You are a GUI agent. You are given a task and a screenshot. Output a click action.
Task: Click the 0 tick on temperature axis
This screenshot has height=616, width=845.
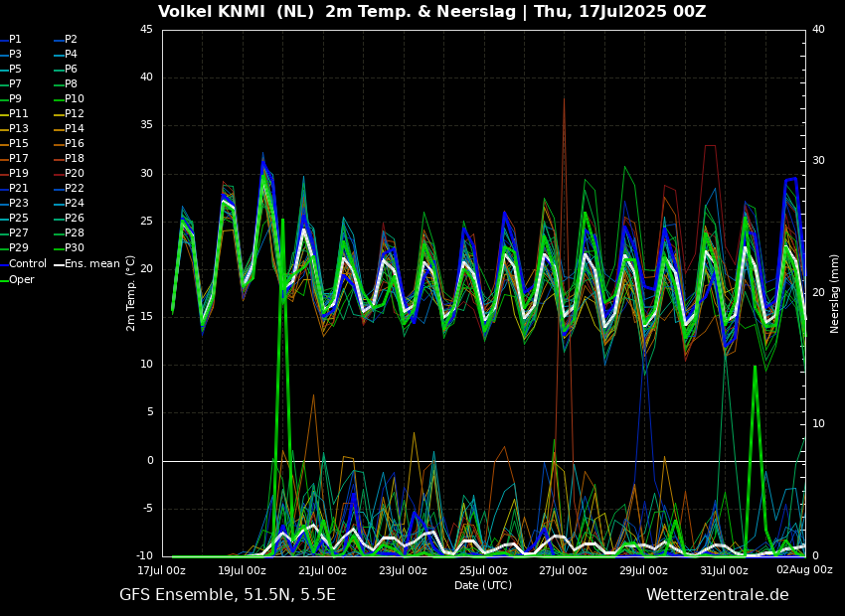click(150, 461)
